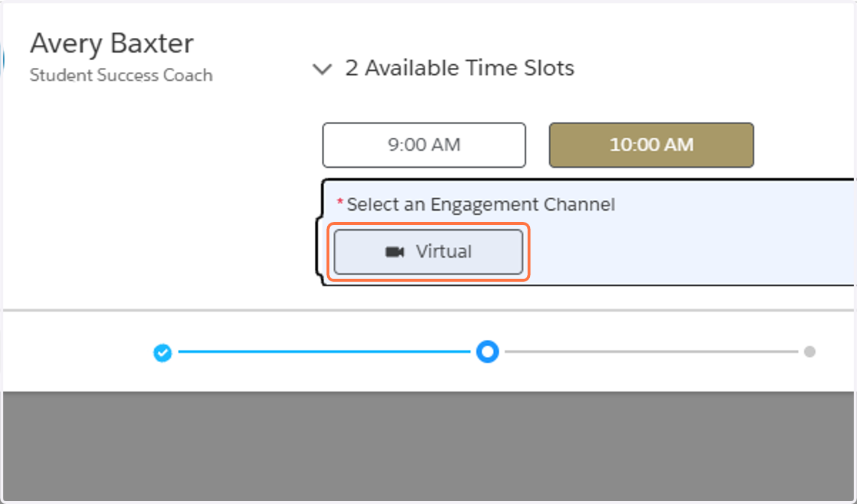Click the completed first step checkmark indicator
Screen dimensions: 857x504
[163, 352]
